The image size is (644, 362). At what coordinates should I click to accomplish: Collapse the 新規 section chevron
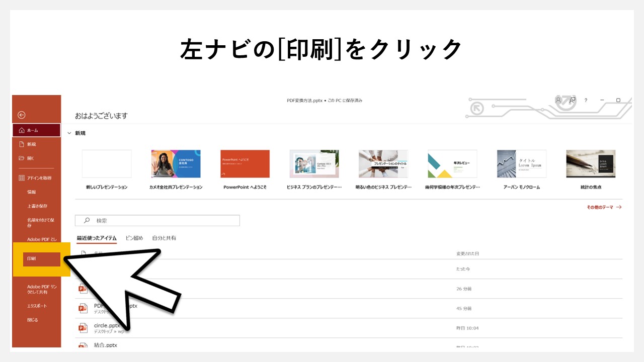tap(69, 132)
